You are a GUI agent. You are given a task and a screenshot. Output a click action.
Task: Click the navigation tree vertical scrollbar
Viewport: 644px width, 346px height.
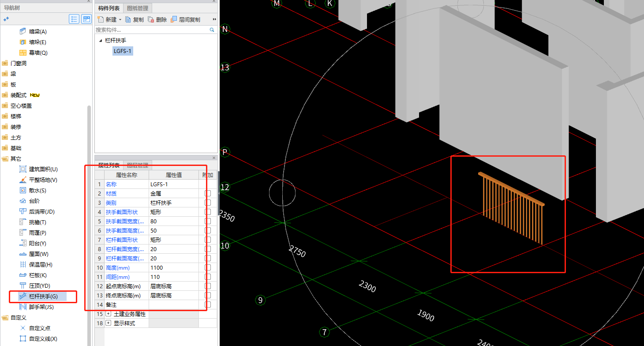(89, 225)
